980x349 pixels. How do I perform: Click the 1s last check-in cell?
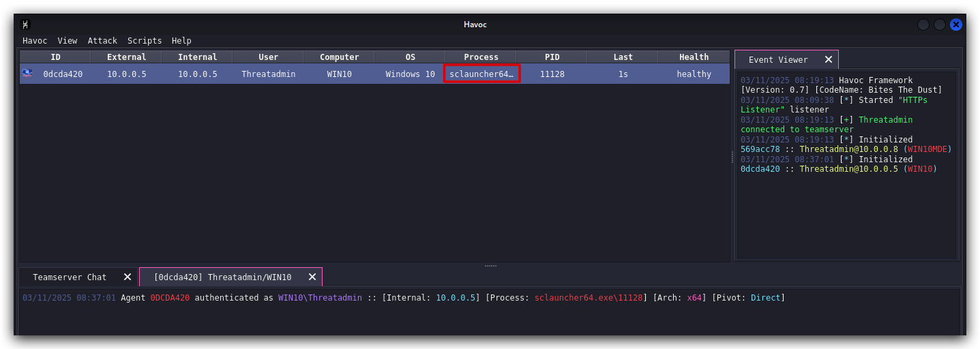click(x=623, y=74)
